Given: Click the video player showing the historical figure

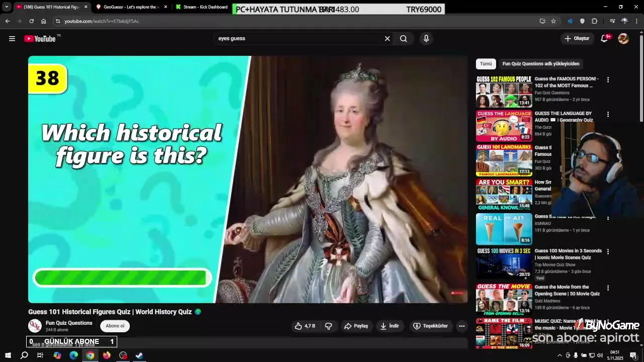Looking at the screenshot, I should (248, 179).
